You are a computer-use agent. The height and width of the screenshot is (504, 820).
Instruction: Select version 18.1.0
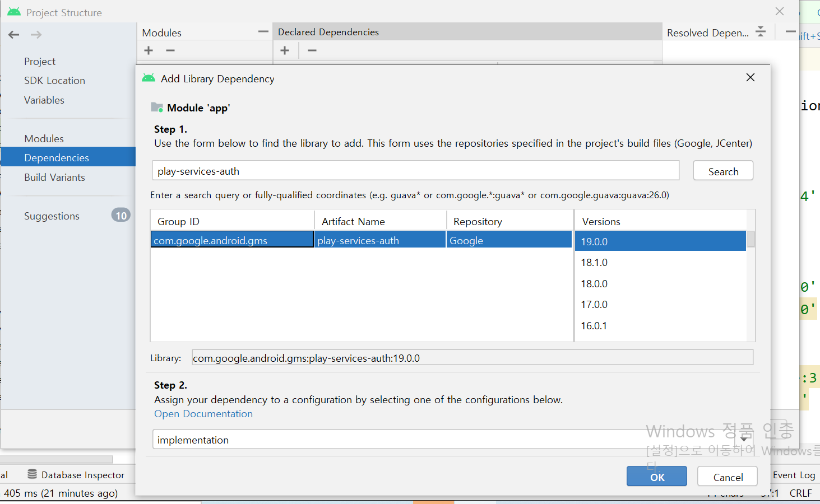pos(660,263)
